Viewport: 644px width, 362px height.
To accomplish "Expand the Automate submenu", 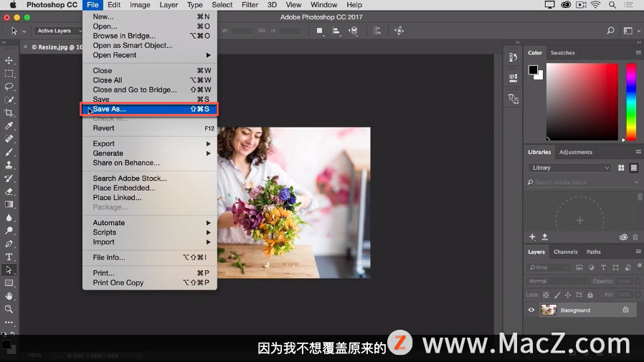I will click(x=150, y=223).
